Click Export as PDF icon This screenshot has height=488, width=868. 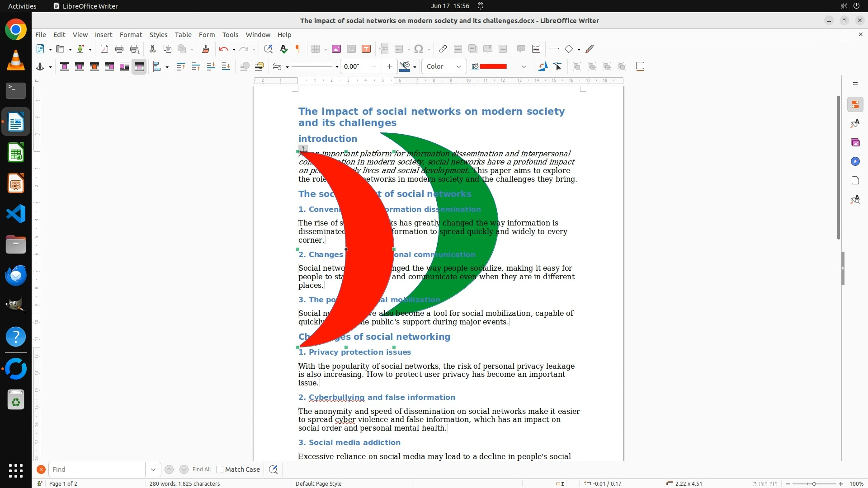(104, 49)
